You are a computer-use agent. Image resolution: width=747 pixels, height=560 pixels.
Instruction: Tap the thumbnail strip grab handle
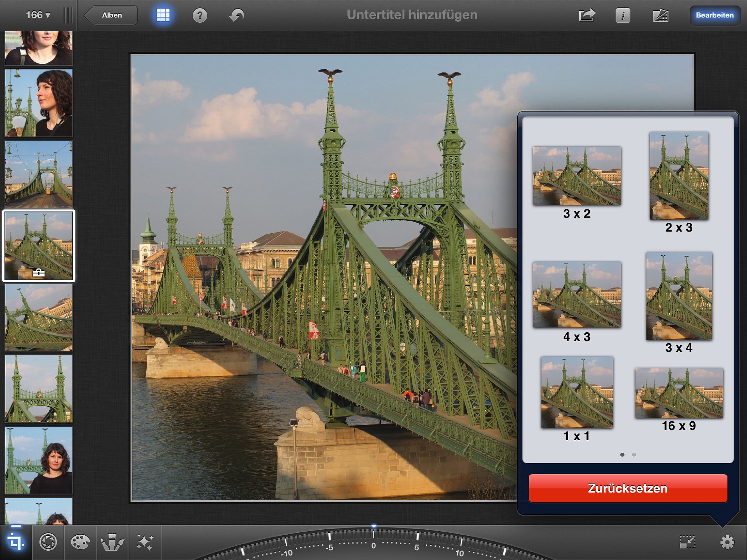[x=68, y=15]
